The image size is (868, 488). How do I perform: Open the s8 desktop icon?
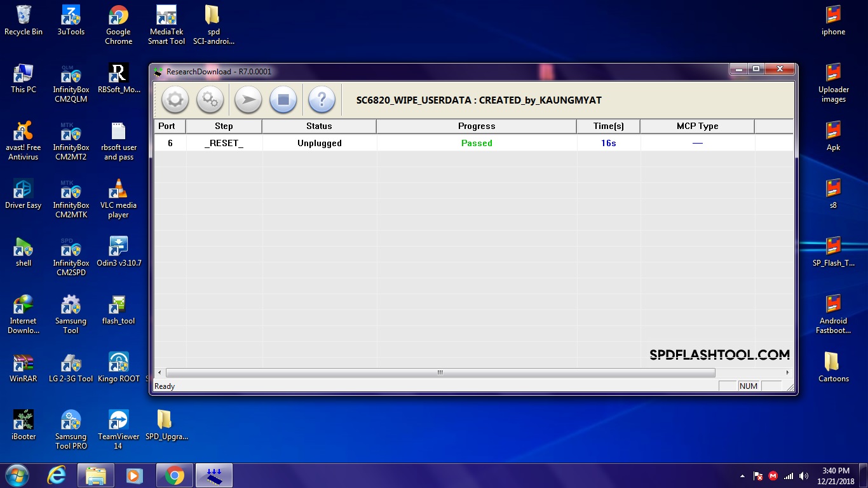[x=833, y=194]
